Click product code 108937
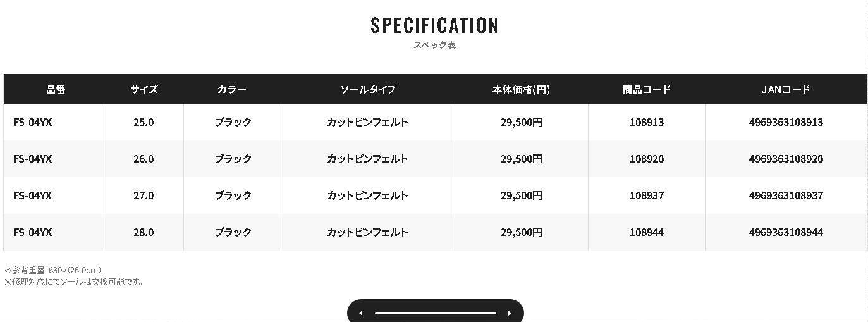The image size is (868, 322). coord(647,195)
